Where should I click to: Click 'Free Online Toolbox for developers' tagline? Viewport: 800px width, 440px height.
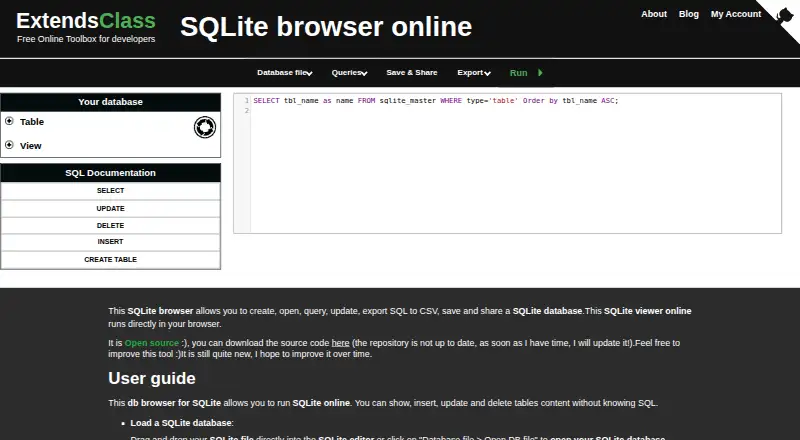tap(86, 39)
